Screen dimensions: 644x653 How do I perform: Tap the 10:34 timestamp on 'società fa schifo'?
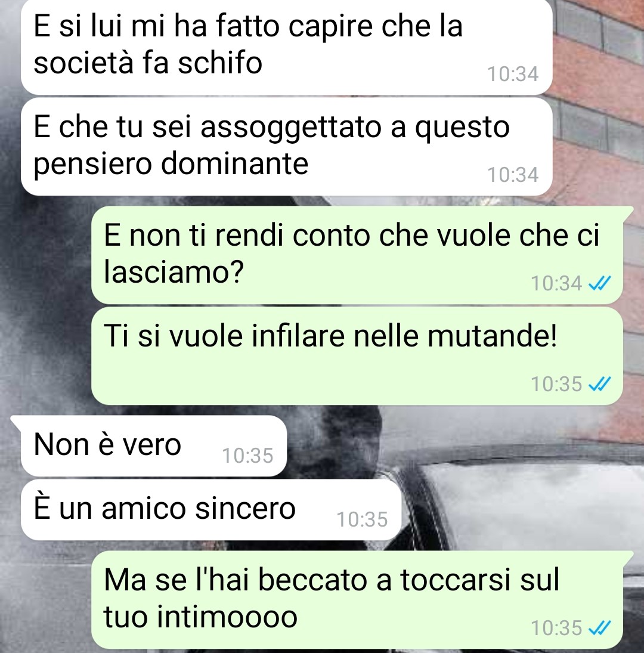coord(513,74)
